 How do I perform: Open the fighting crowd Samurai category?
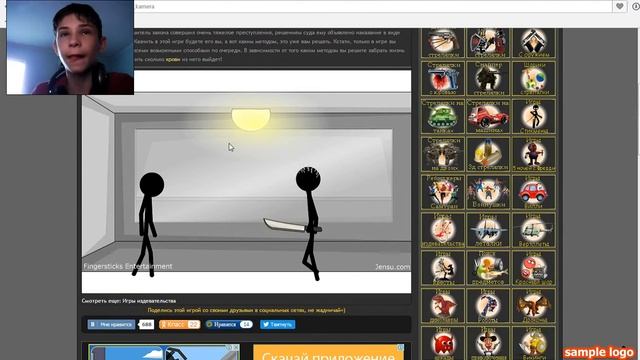(443, 192)
